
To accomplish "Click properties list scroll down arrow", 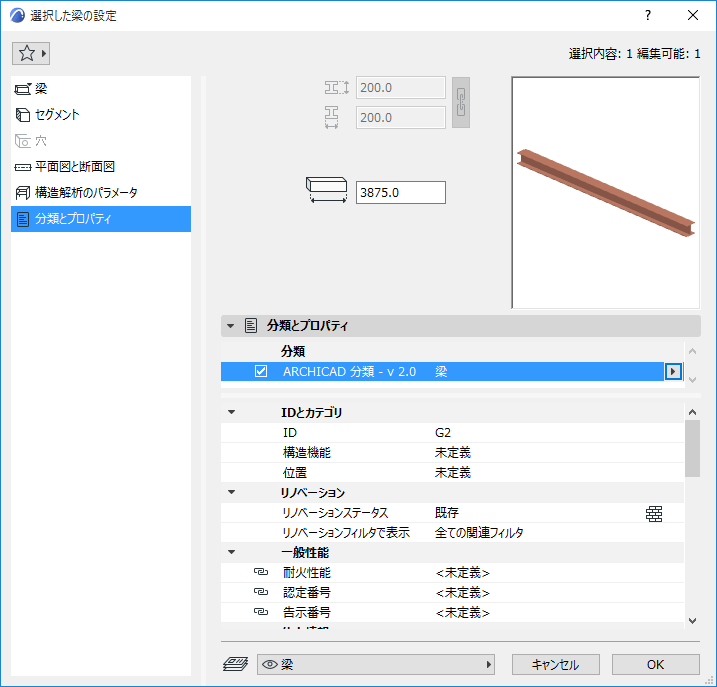I will pos(692,621).
